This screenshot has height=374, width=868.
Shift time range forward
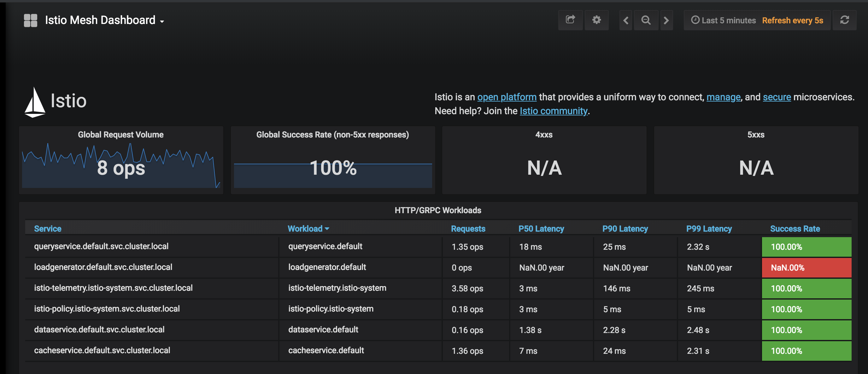pos(666,20)
